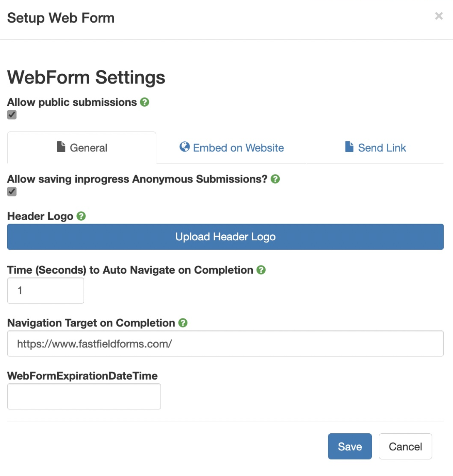The width and height of the screenshot is (453, 476).
Task: Close the Setup Web Form dialog
Action: tap(439, 16)
